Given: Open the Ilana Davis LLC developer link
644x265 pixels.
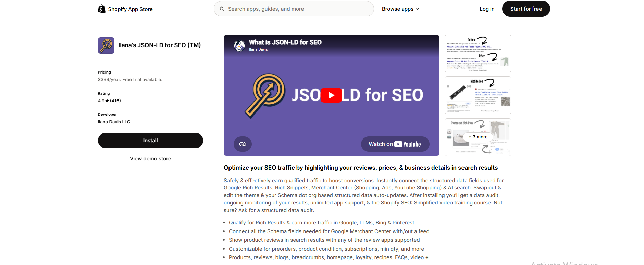Looking at the screenshot, I should point(114,122).
